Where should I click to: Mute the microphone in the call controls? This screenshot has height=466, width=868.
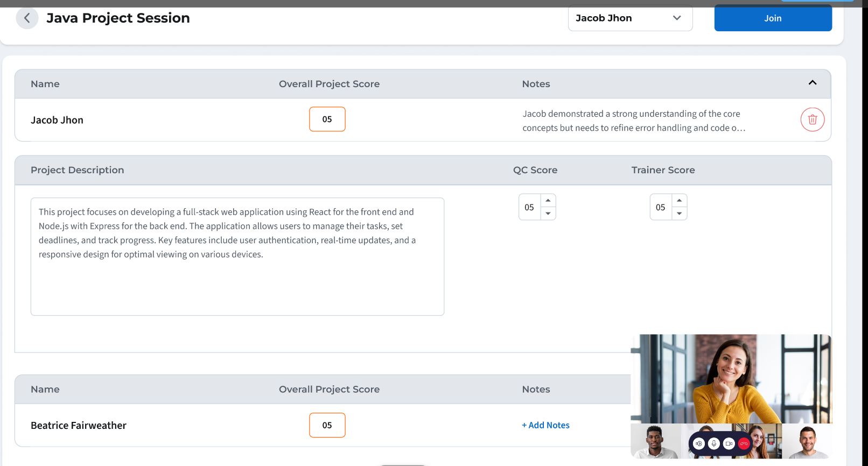click(714, 443)
